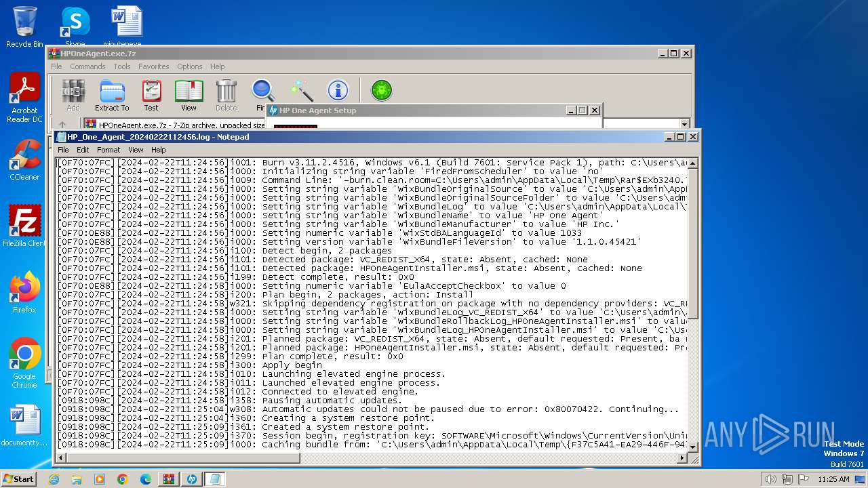Open WinRAR Tools menu
This screenshot has height=488, width=868.
(x=122, y=66)
